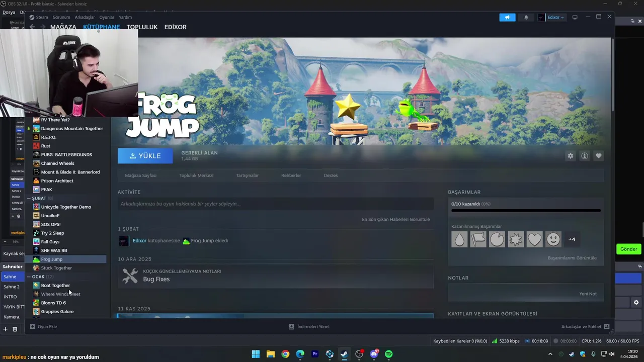Open the Arkadaşlar menu
Screen dimensions: 644x362
(x=85, y=17)
